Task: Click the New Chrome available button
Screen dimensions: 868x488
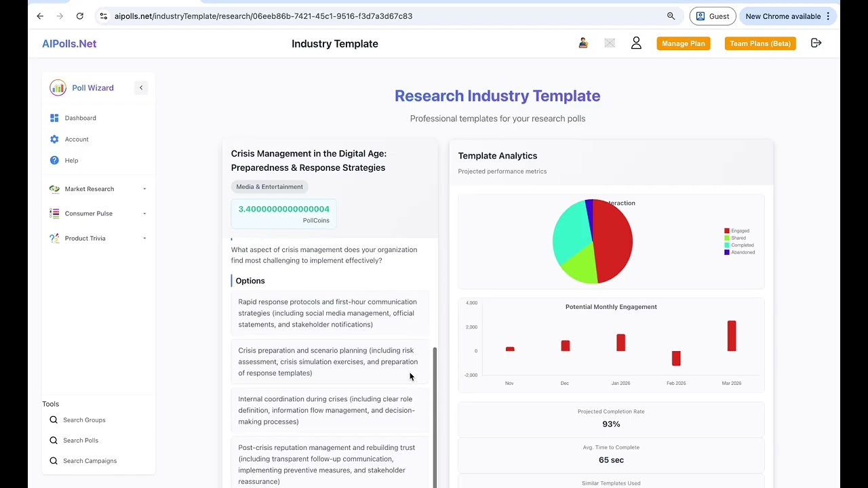Action: [787, 16]
